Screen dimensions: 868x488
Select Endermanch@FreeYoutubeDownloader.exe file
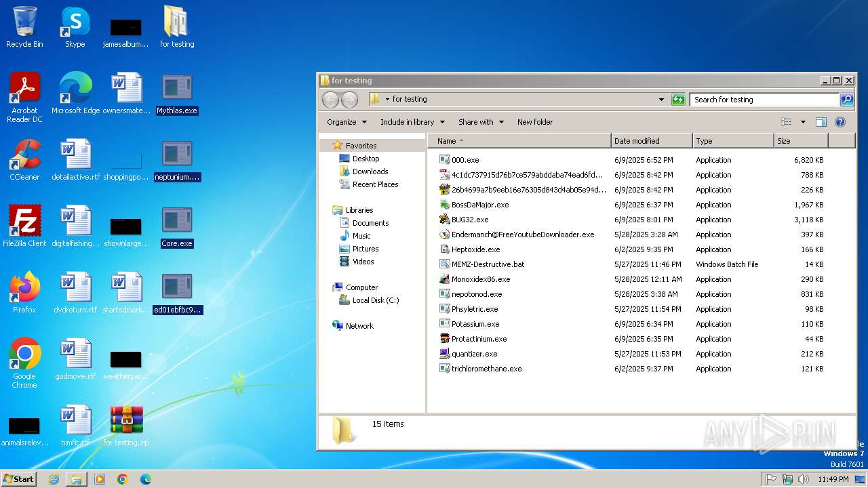coord(522,235)
